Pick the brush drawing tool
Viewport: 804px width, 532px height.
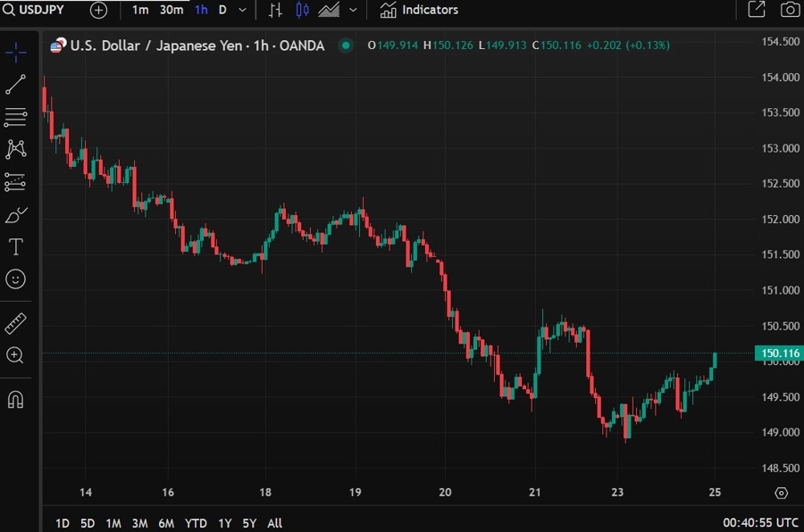point(15,214)
